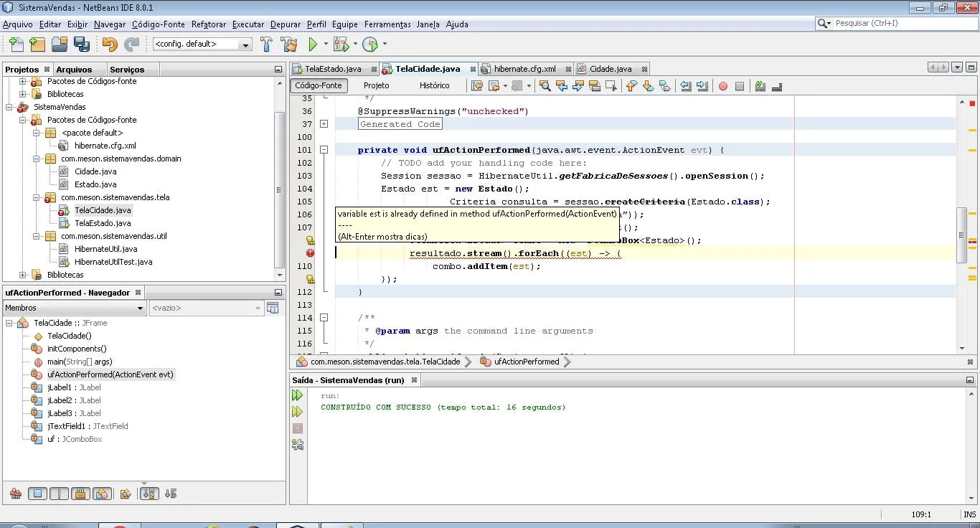The height and width of the screenshot is (528, 980).
Task: Open the Refatorar menu
Action: click(209, 24)
